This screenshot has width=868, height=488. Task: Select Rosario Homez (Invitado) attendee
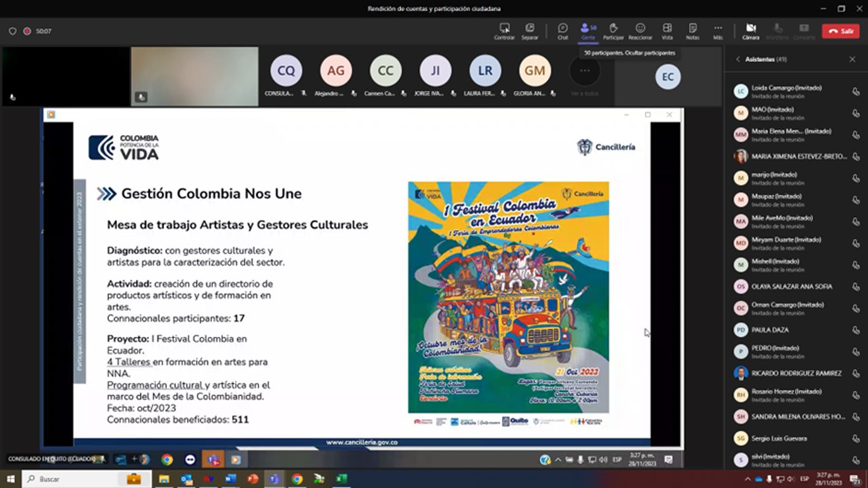click(x=796, y=394)
